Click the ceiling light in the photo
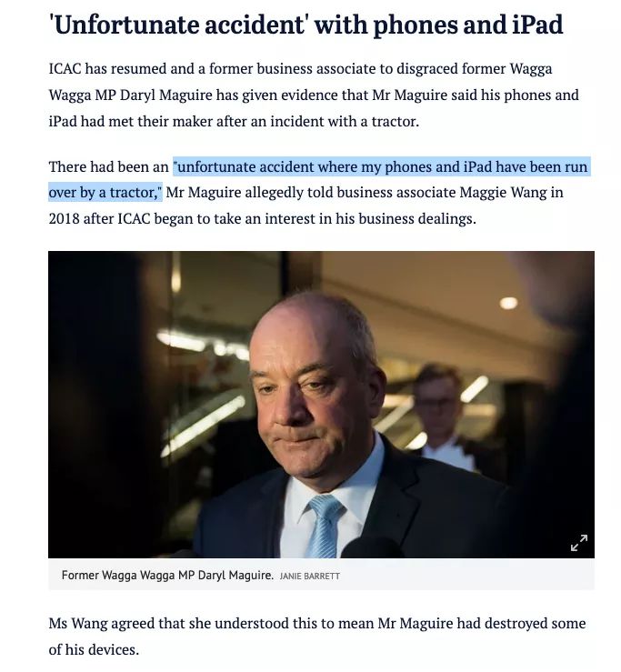Viewport: 621px width, 672px height. click(508, 303)
